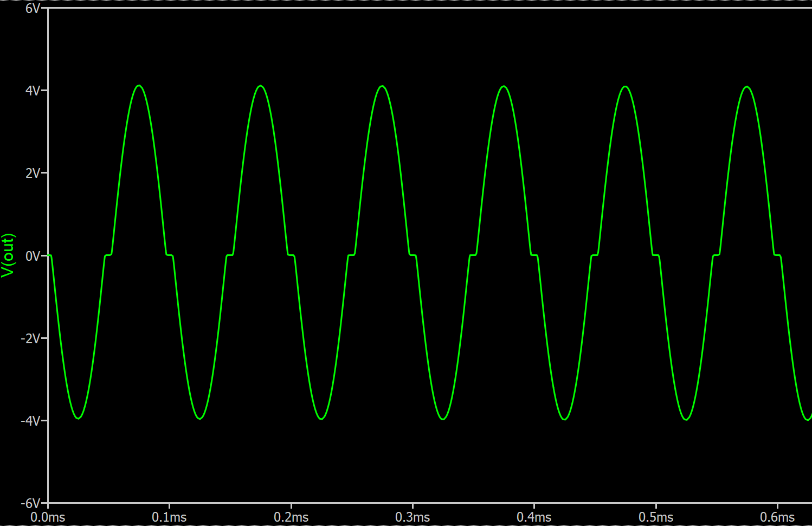This screenshot has width=812, height=526.
Task: Click the 6V label on the vertical axis
Action: pos(33,9)
